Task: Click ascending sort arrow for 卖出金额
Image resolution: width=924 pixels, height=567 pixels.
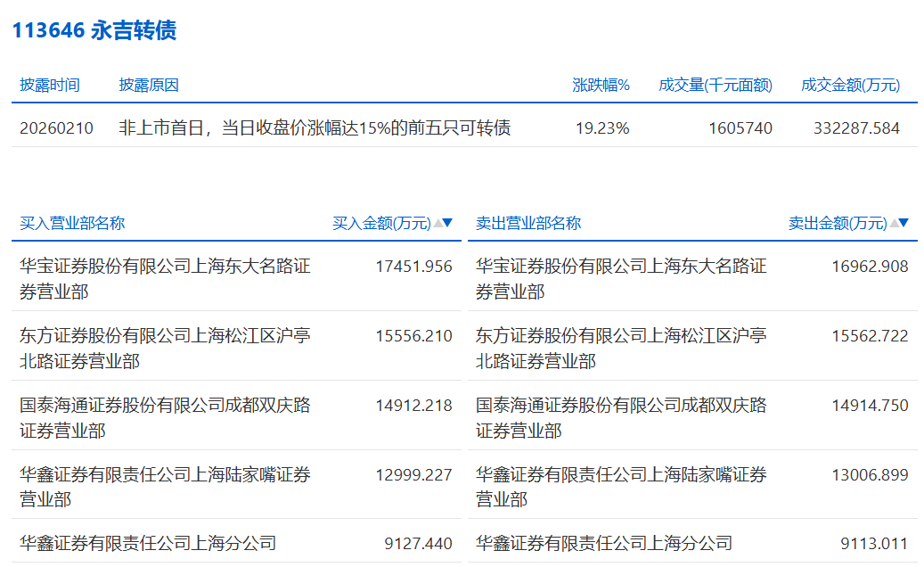Action: coord(894,223)
